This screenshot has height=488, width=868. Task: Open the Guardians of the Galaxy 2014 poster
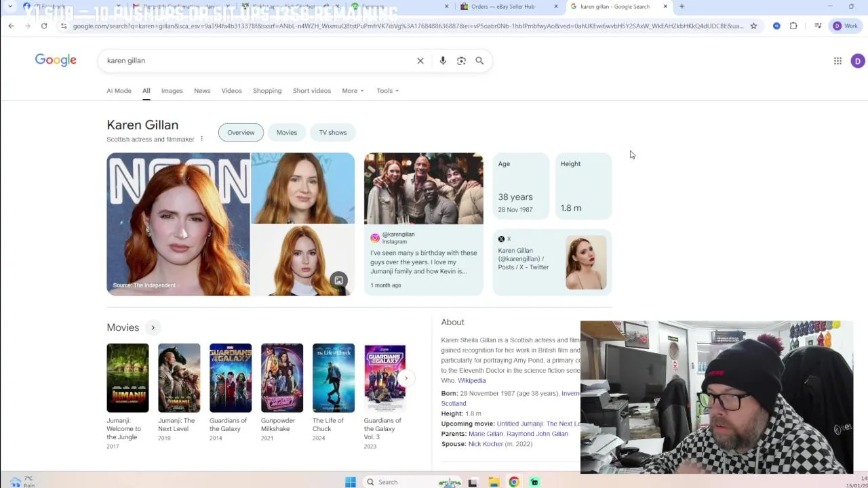pyautogui.click(x=231, y=378)
